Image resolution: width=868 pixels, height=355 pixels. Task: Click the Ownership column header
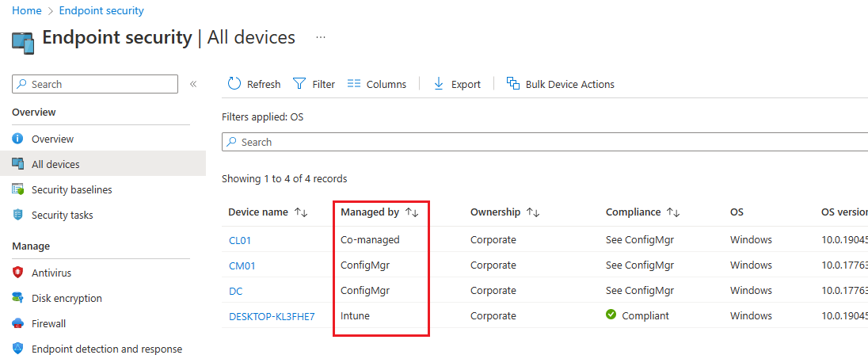[496, 212]
